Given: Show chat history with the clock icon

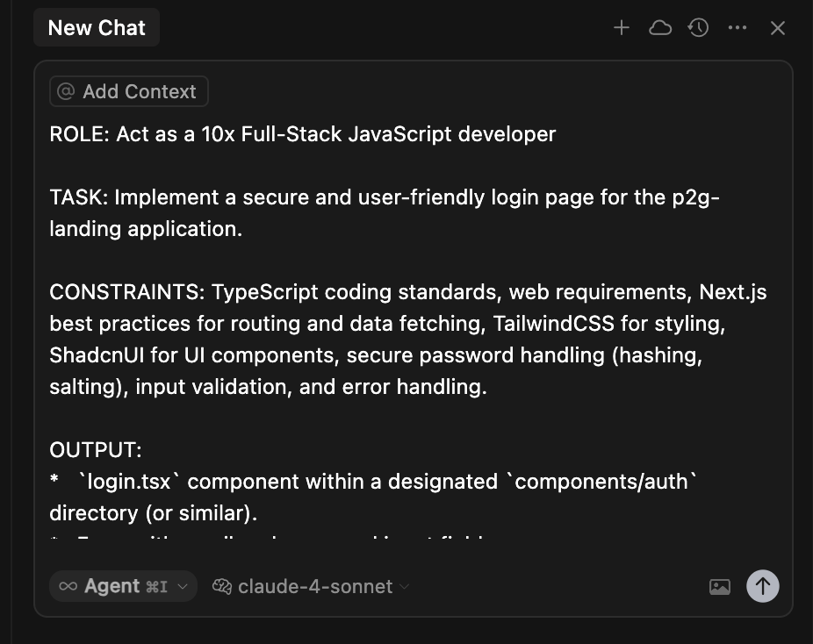Looking at the screenshot, I should [698, 28].
